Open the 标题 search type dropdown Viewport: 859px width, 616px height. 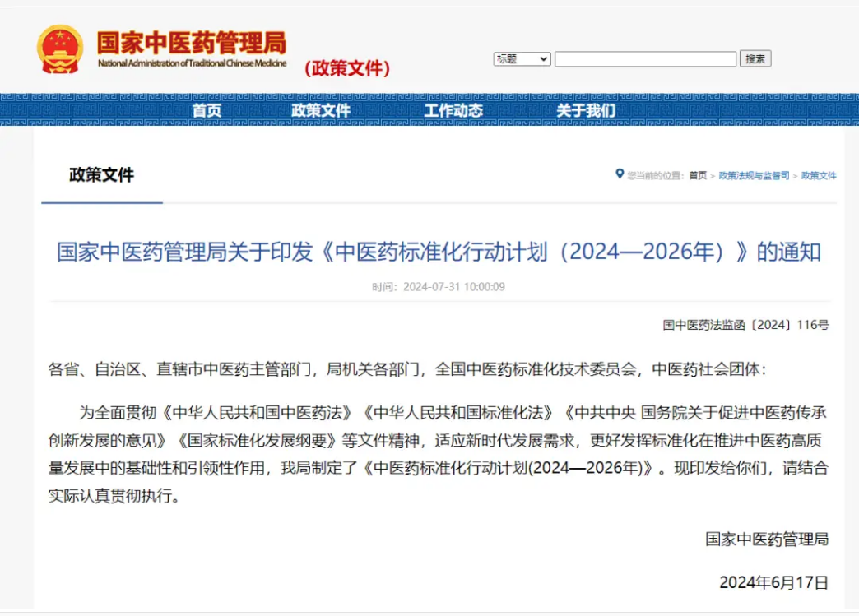tap(522, 58)
